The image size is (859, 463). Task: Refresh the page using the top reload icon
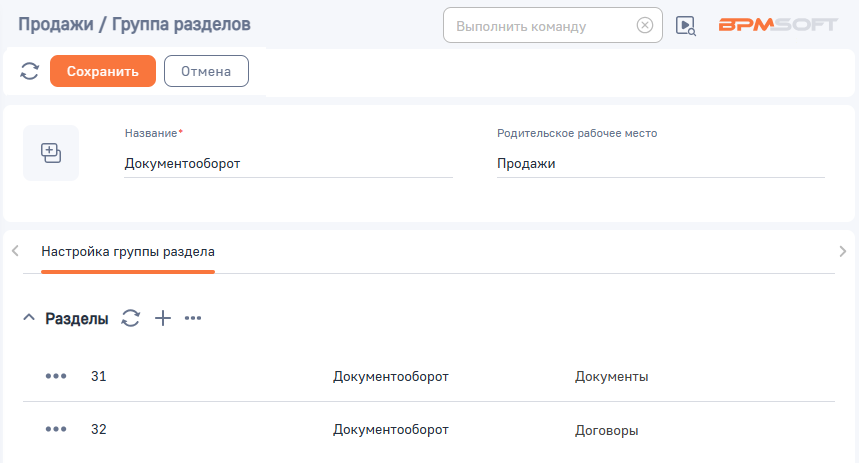click(x=30, y=71)
